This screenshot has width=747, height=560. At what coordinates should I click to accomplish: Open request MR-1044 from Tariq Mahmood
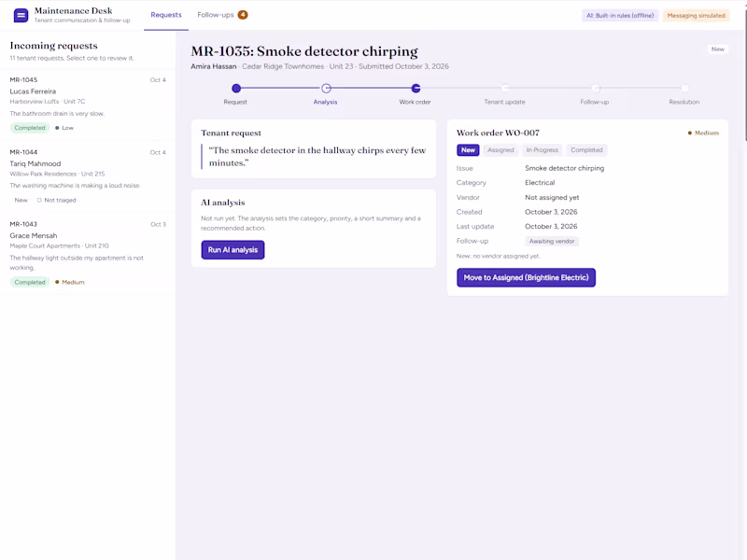click(88, 176)
